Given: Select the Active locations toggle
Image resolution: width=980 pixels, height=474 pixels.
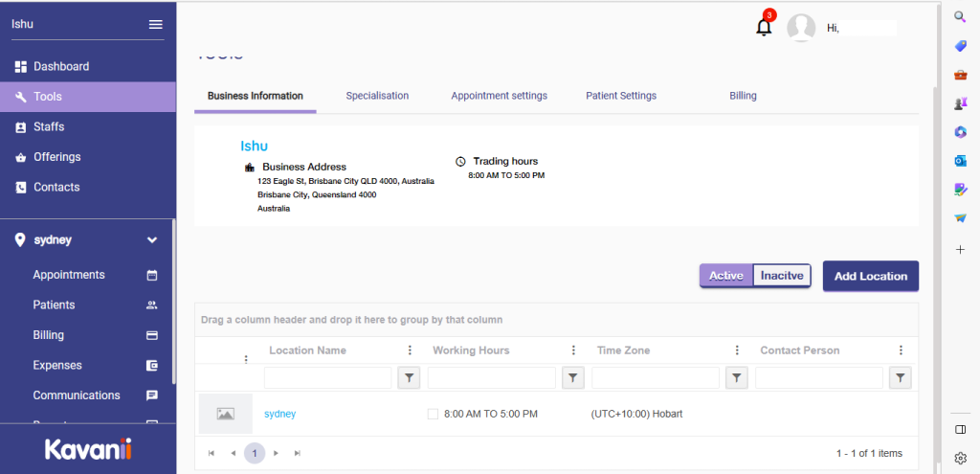Looking at the screenshot, I should [726, 276].
